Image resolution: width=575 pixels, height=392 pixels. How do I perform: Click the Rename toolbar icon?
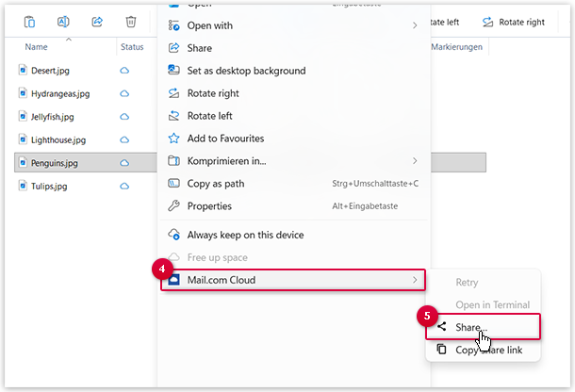click(x=63, y=22)
